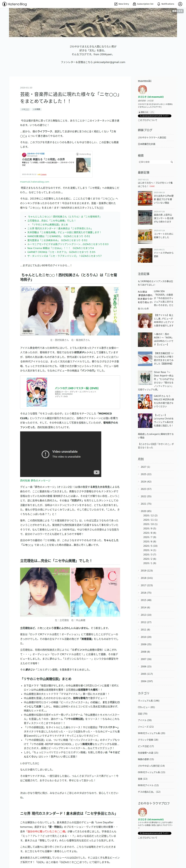Screen dimensions: 186x868
Task: Open archive month 2020 / 5 (10)
Action: (x=150, y=546)
